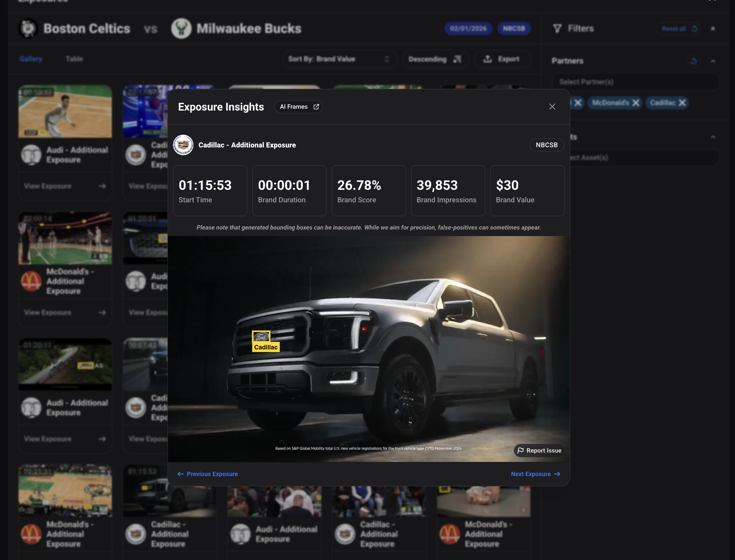Toggle the Descending sort order button

click(x=435, y=59)
